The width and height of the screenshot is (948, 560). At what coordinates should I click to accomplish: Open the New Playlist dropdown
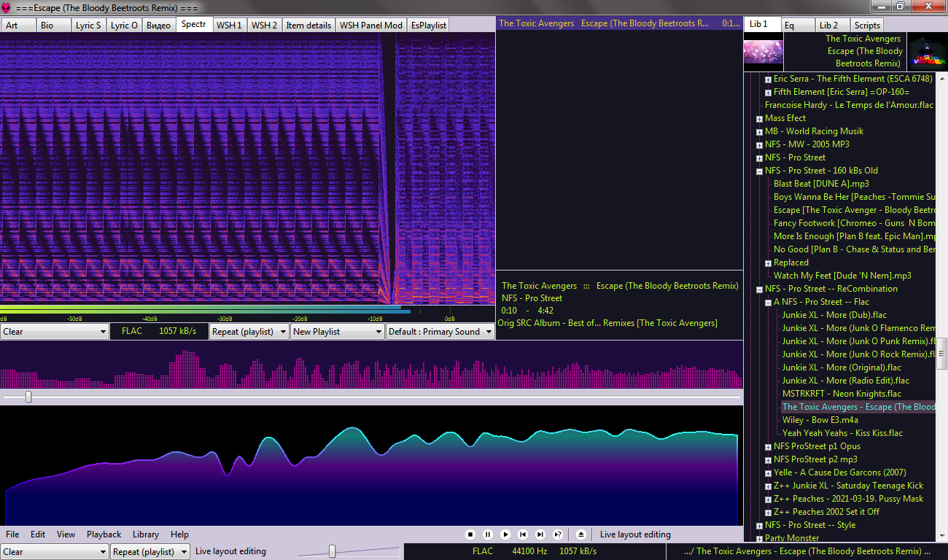pos(337,332)
